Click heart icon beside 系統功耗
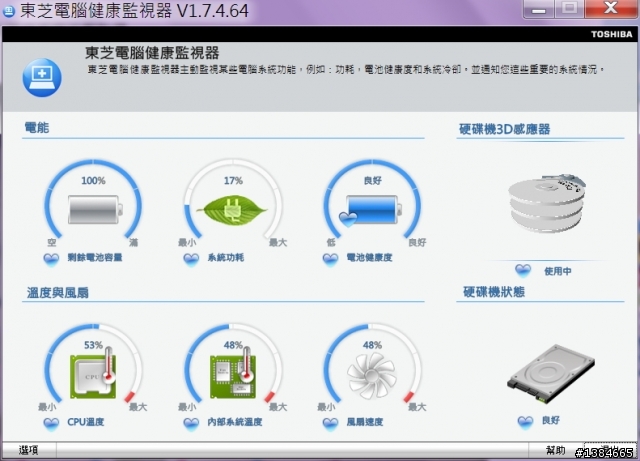This screenshot has width=640, height=461. 191,259
